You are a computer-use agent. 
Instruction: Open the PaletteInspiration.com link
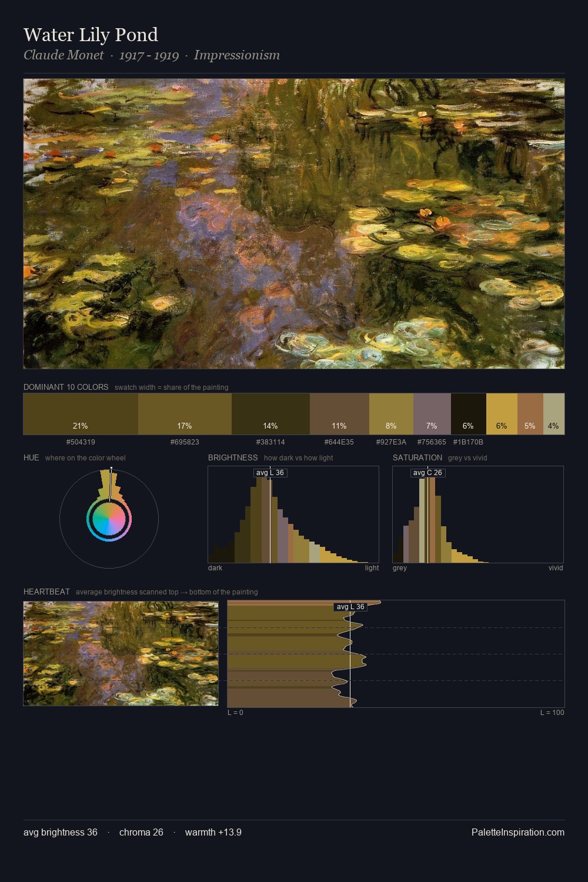coord(518,832)
